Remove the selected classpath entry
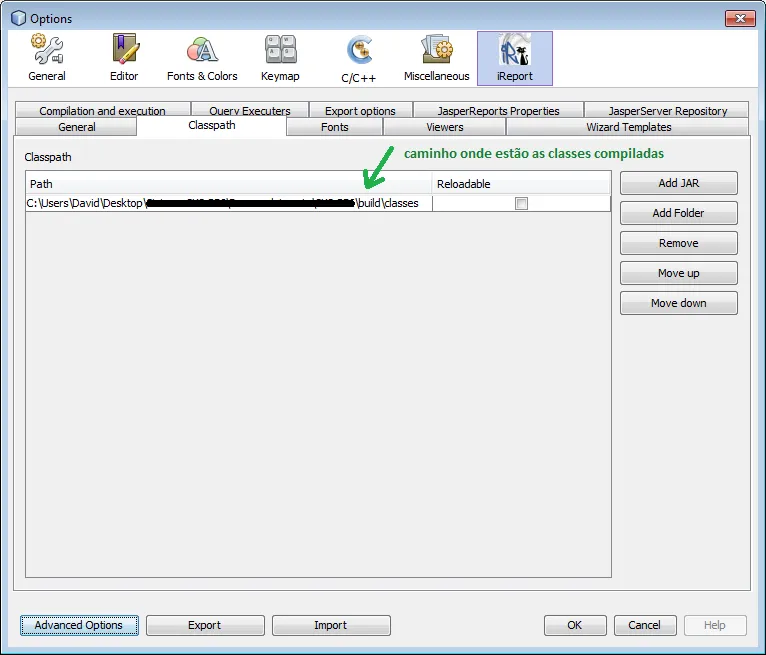The height and width of the screenshot is (655, 766). coord(679,243)
